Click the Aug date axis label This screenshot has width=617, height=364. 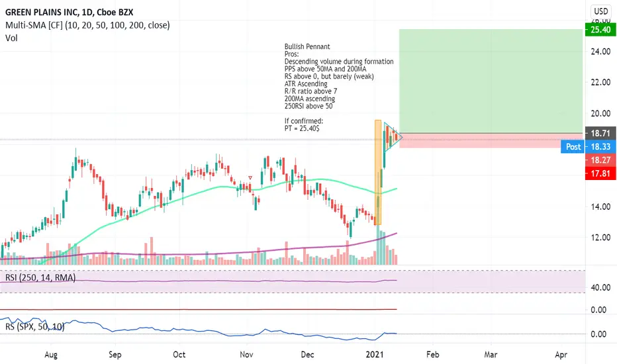[x=51, y=355]
